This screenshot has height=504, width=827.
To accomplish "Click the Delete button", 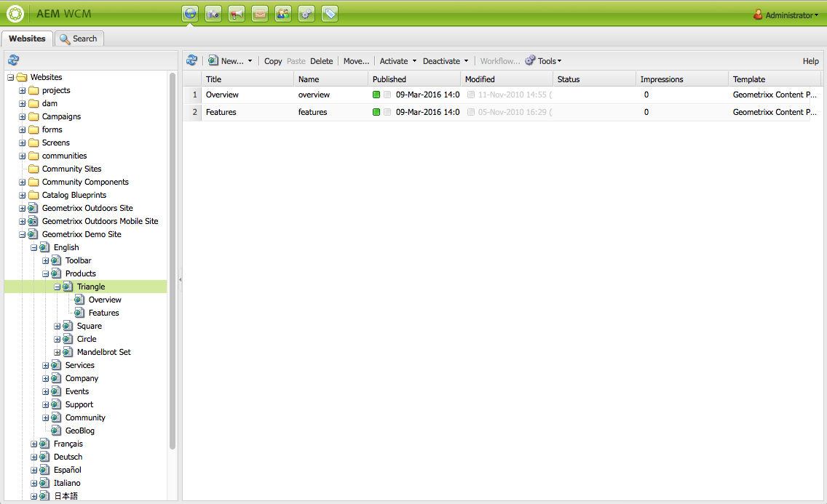I will (x=321, y=61).
